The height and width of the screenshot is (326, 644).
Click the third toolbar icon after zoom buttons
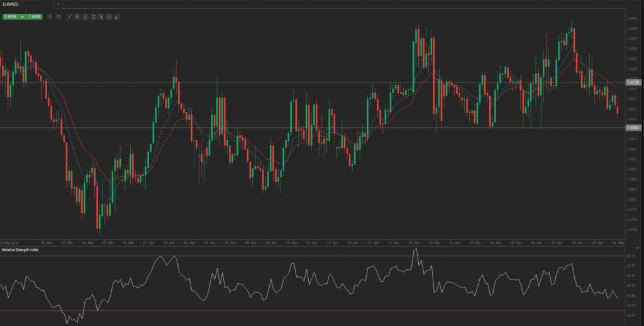point(85,16)
